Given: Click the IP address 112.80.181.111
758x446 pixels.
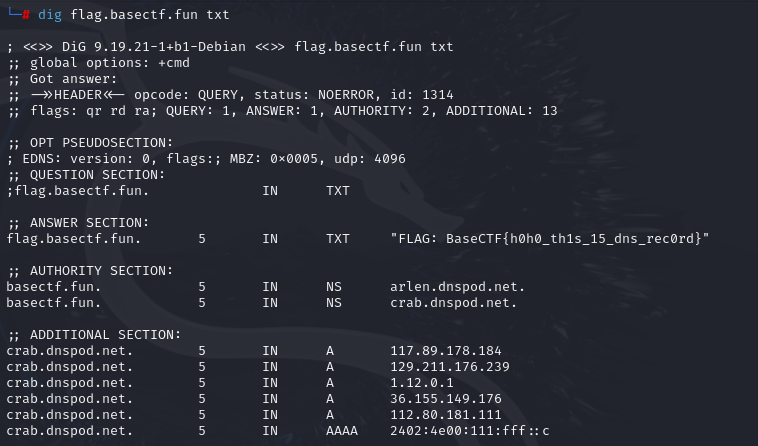Looking at the screenshot, I should [x=445, y=415].
